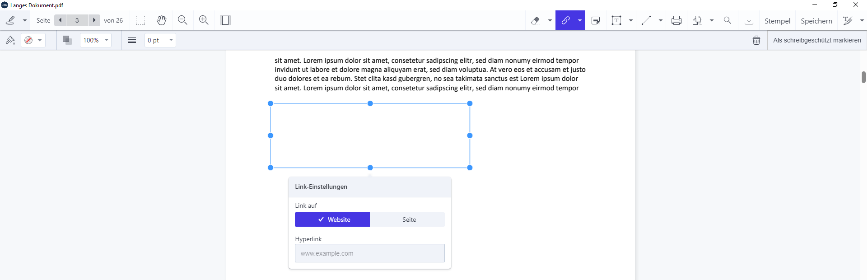Click Speichern to save the document
This screenshot has height=280, width=868.
[816, 21]
